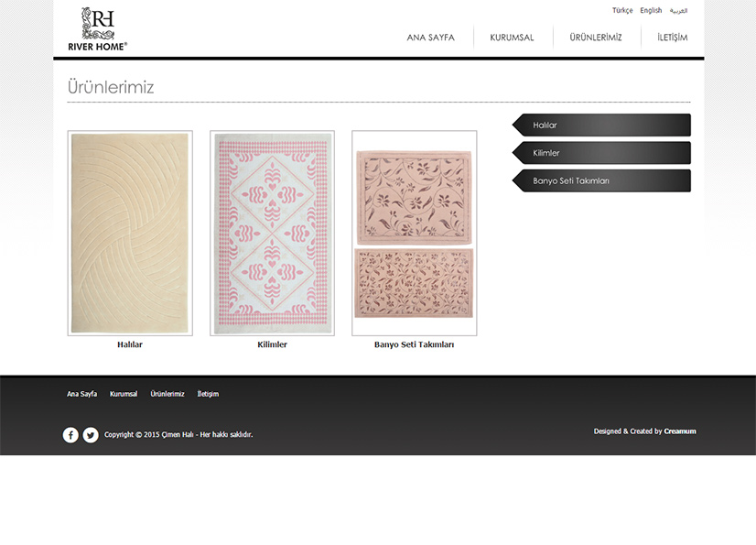The image size is (756, 545).
Task: Click the River Home logo
Action: [97, 28]
